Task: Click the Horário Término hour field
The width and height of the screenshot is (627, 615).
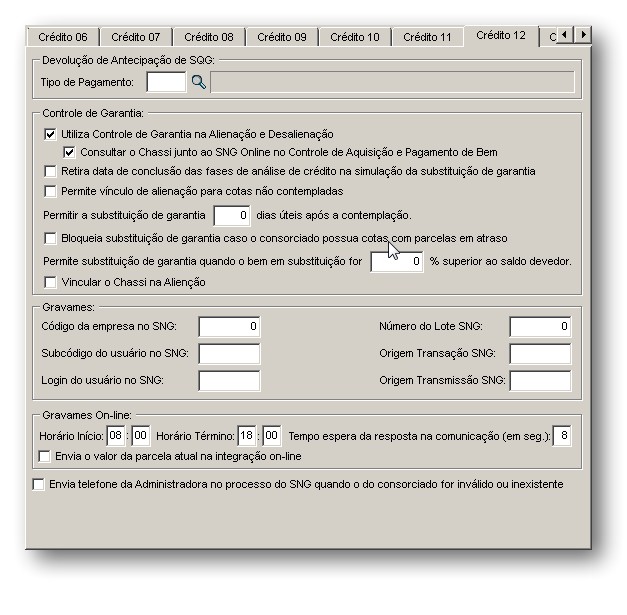Action: 247,436
